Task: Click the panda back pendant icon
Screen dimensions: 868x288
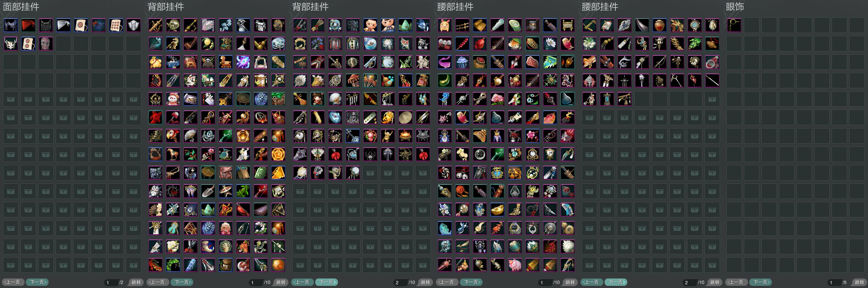Action: [208, 62]
